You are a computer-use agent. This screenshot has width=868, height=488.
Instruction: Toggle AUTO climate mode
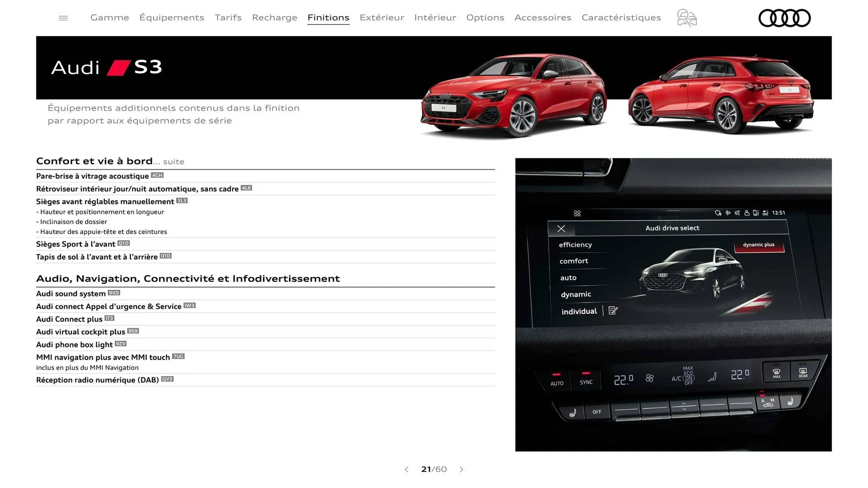(x=557, y=382)
